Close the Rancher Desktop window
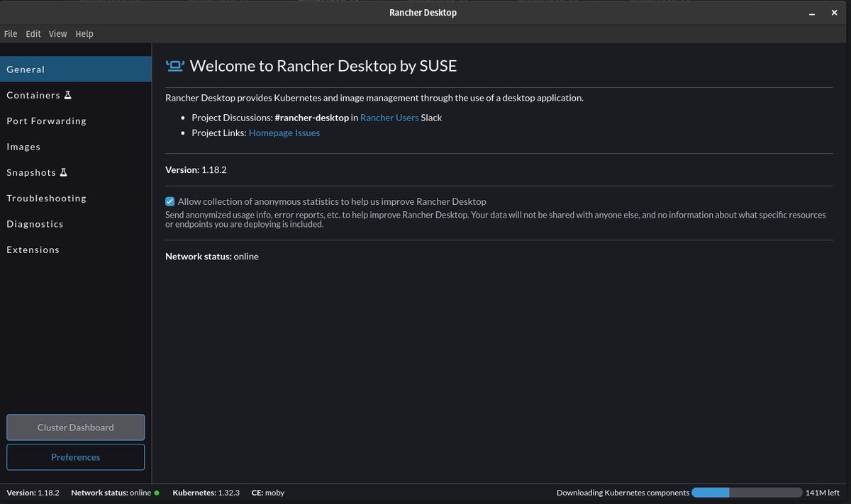Screen dimensions: 851x504 pos(835,12)
